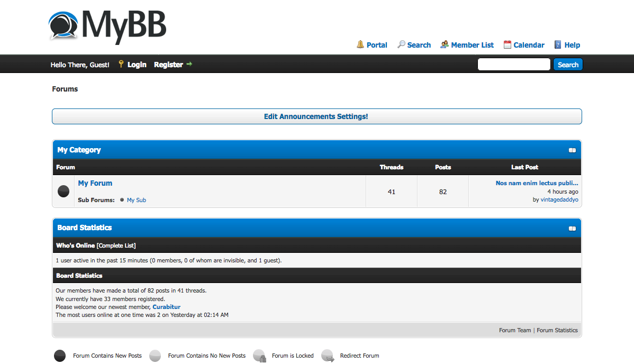This screenshot has width=634, height=364.
Task: Click the blue Search button
Action: point(568,65)
